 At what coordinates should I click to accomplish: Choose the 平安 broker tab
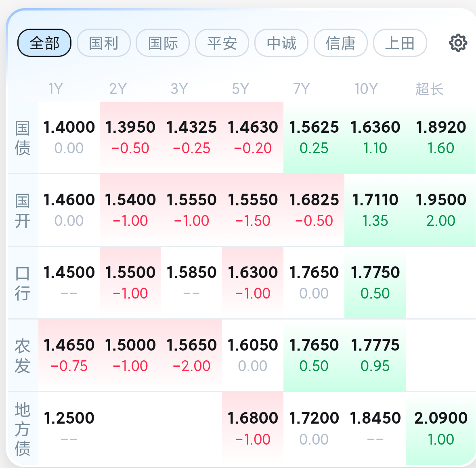[x=222, y=43]
